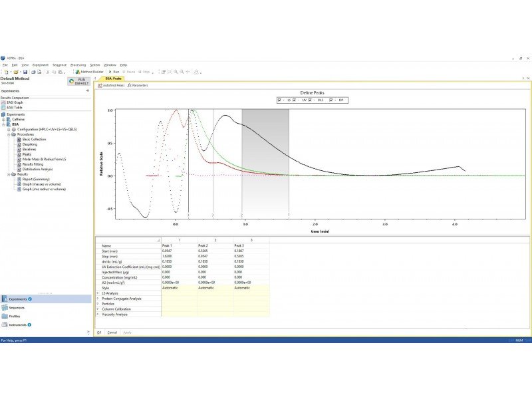Click the crosshair toolbar icon

point(188,72)
